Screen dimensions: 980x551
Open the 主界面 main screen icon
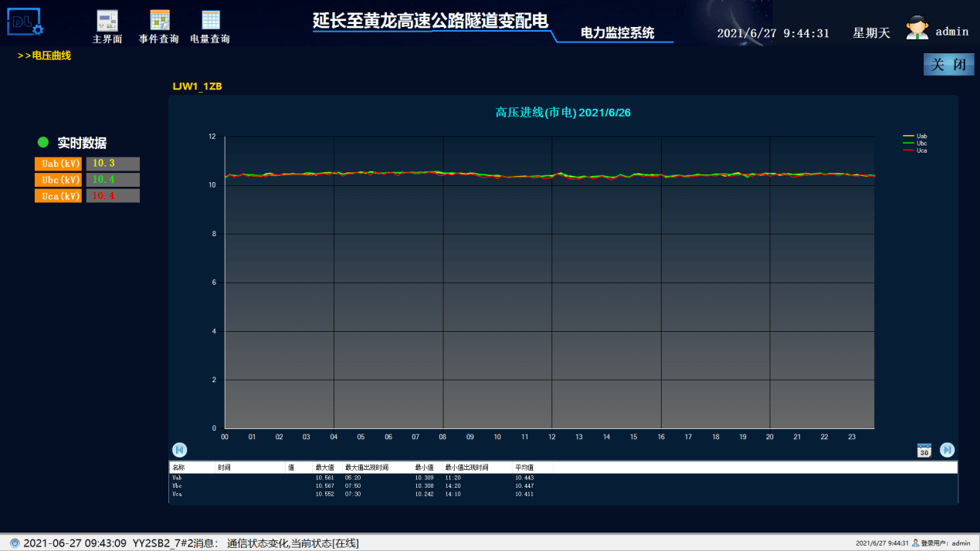click(x=107, y=20)
